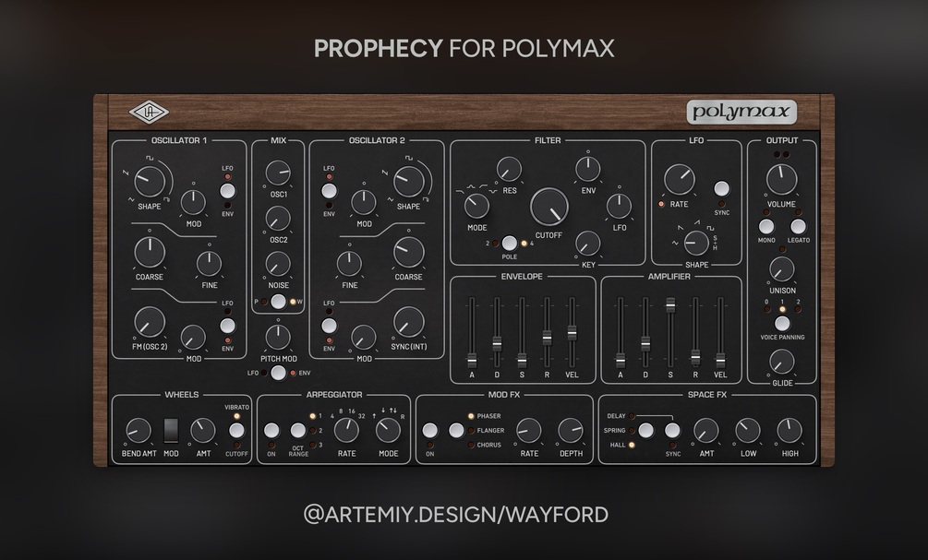The height and width of the screenshot is (560, 928).
Task: Click the Oscillator 1 Coarse knob
Action: [150, 253]
